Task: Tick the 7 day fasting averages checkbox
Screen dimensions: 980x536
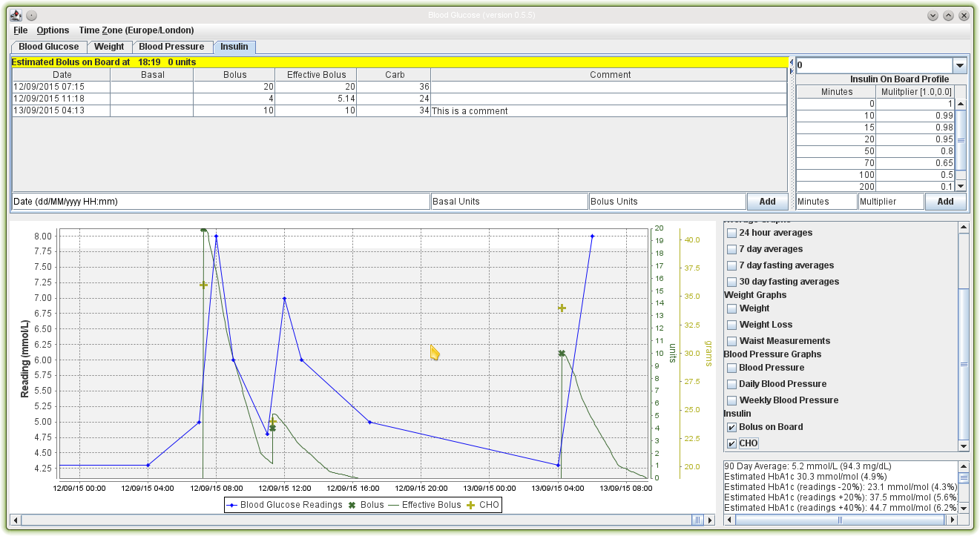Action: click(x=732, y=265)
